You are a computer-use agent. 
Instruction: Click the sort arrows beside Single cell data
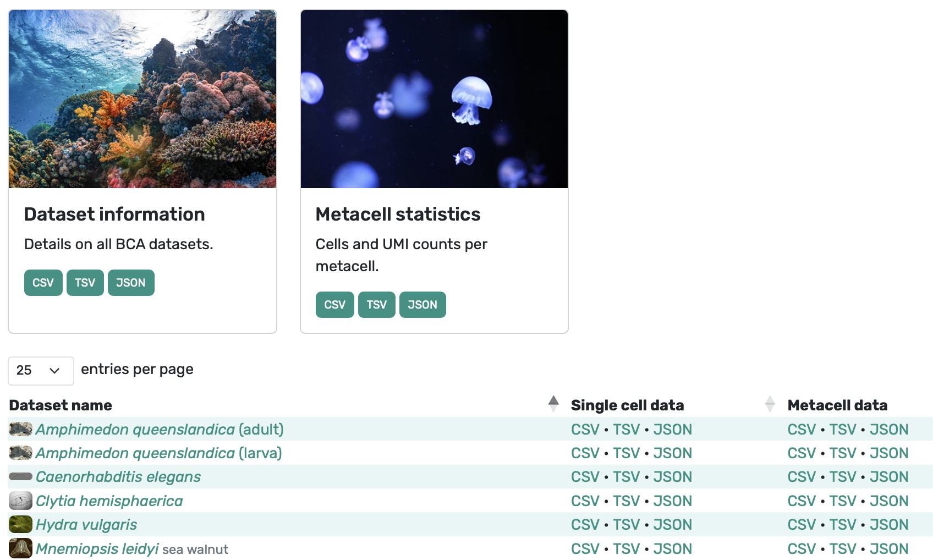553,404
